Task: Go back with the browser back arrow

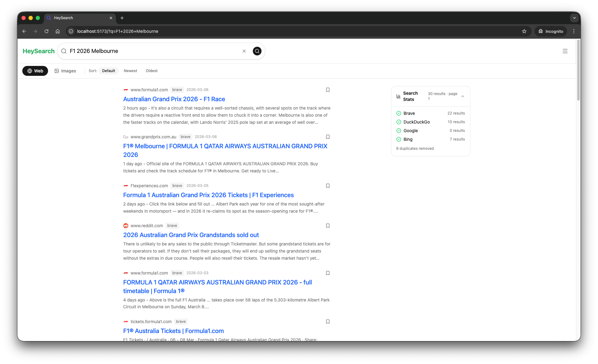Action: (x=24, y=31)
